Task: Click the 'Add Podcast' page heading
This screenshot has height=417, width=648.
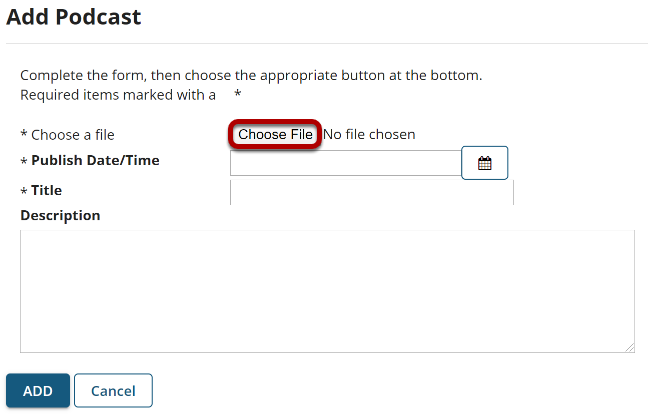Action: [x=74, y=17]
